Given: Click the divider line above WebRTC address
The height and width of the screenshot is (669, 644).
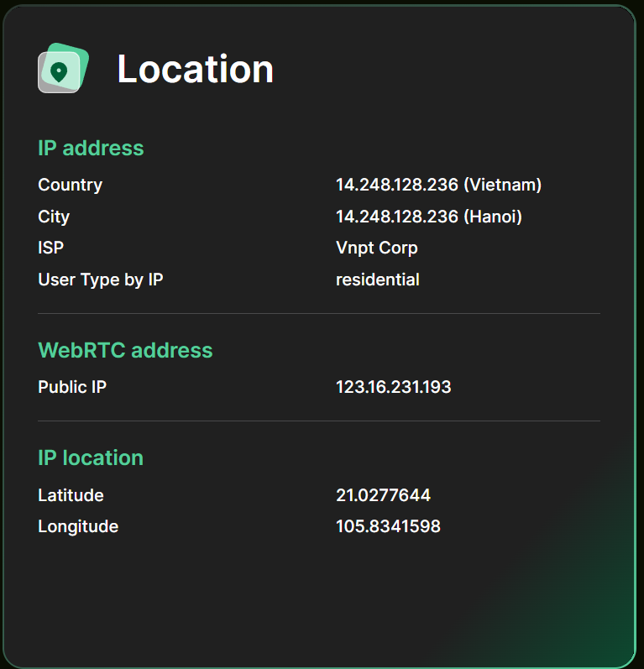Looking at the screenshot, I should coord(319,313).
